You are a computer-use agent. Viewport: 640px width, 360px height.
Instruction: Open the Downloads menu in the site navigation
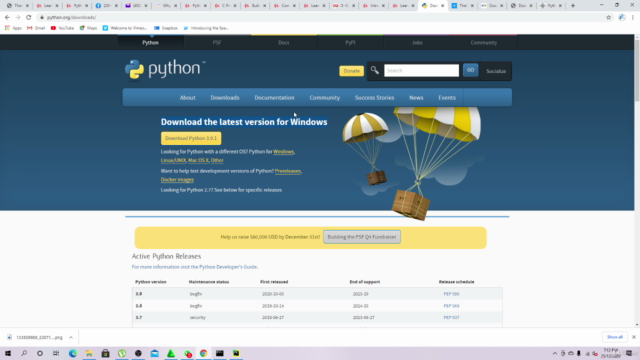click(x=225, y=98)
